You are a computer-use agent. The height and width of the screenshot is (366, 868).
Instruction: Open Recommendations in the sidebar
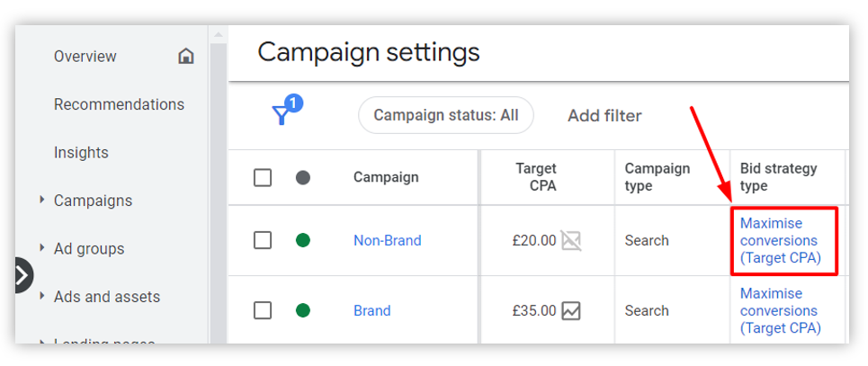[x=119, y=104]
